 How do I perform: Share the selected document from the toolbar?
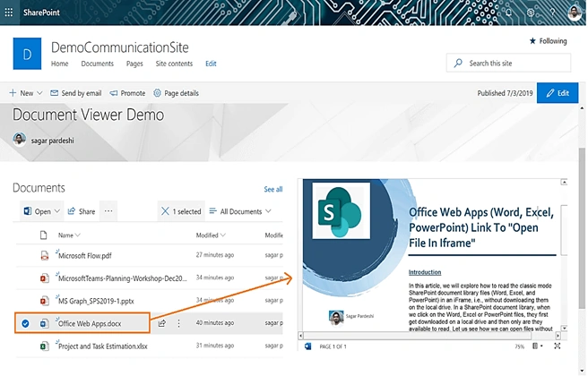tap(82, 211)
